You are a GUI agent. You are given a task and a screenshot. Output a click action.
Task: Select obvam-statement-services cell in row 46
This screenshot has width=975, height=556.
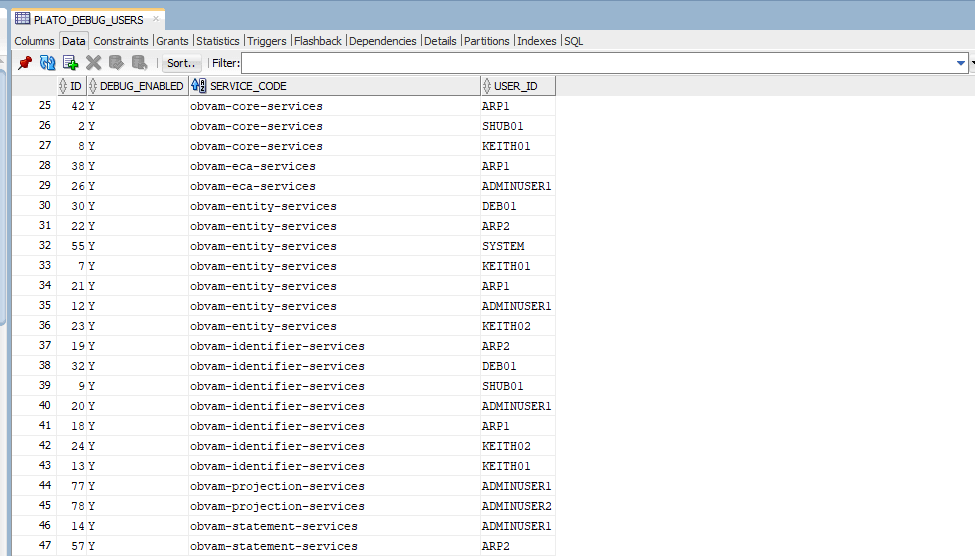pyautogui.click(x=335, y=526)
